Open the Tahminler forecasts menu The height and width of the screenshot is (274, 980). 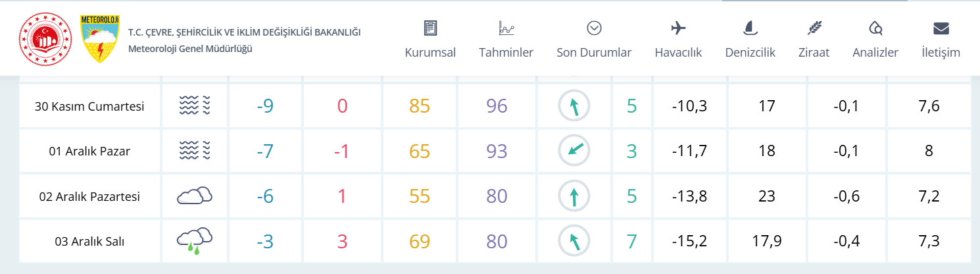click(506, 40)
